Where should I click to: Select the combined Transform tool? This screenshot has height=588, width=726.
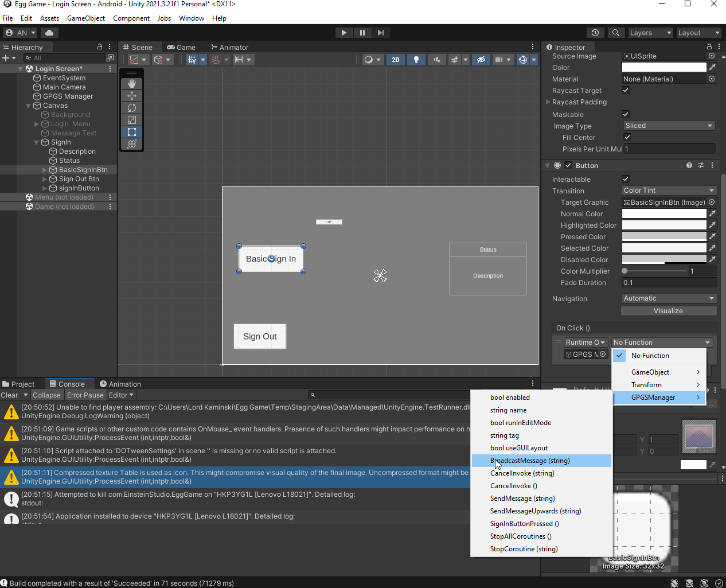click(x=131, y=144)
